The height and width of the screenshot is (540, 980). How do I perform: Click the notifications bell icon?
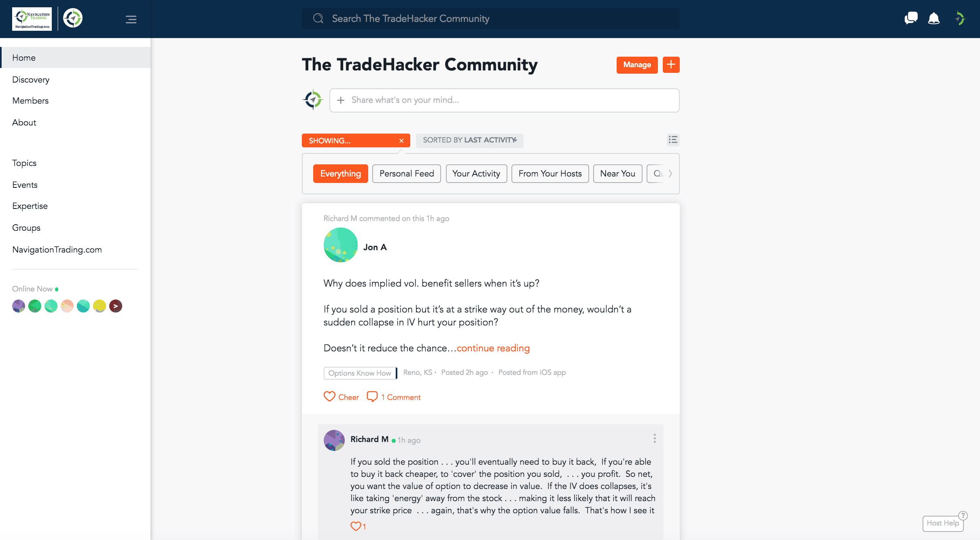(x=934, y=18)
